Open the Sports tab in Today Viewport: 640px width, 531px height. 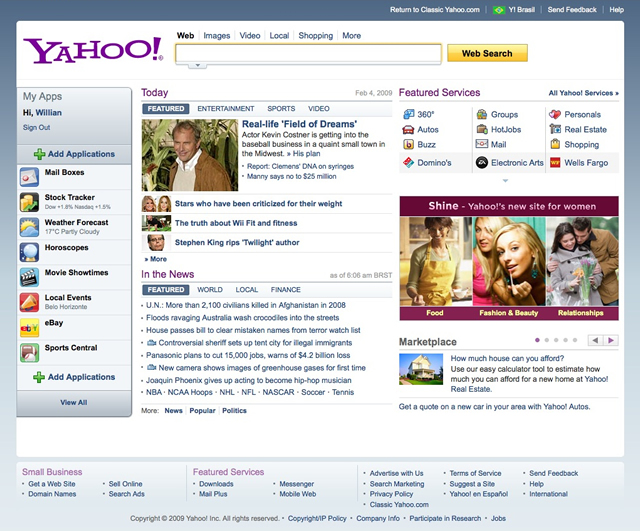pyautogui.click(x=281, y=109)
